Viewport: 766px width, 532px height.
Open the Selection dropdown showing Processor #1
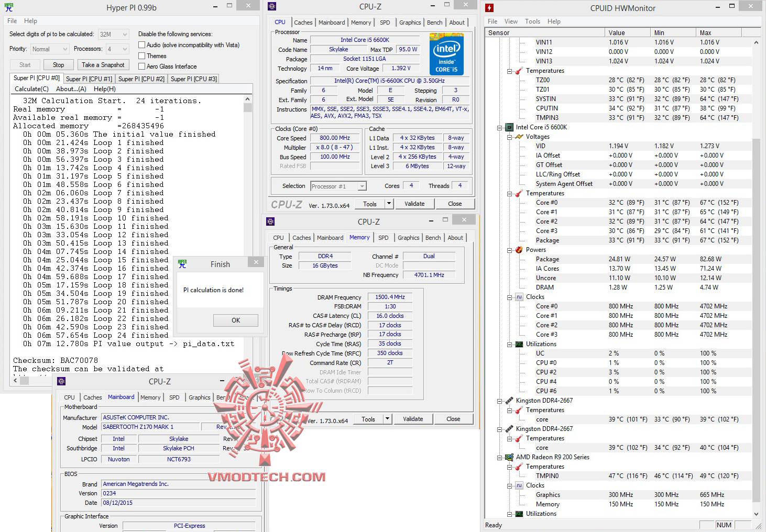[x=338, y=186]
